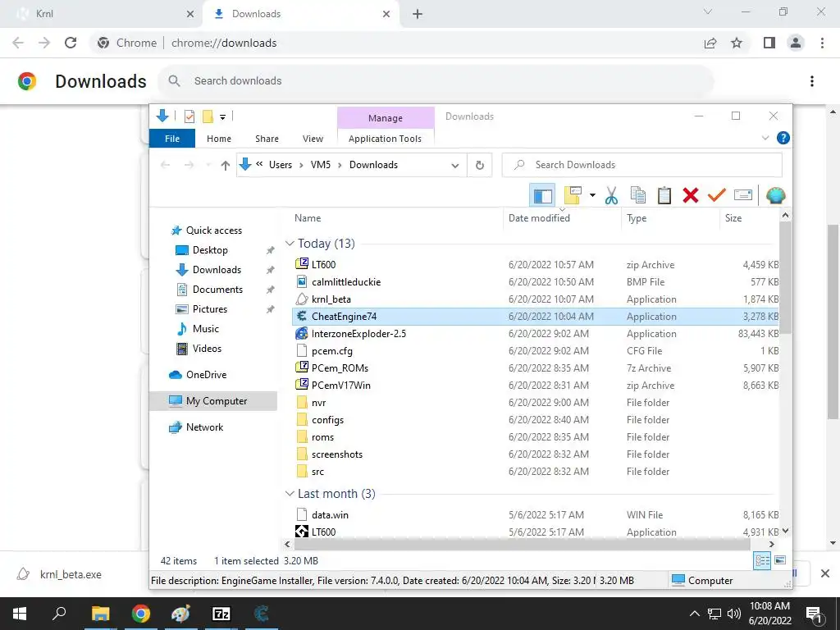Collapse the ribbon with the chevron
This screenshot has width=840, height=630.
765,138
